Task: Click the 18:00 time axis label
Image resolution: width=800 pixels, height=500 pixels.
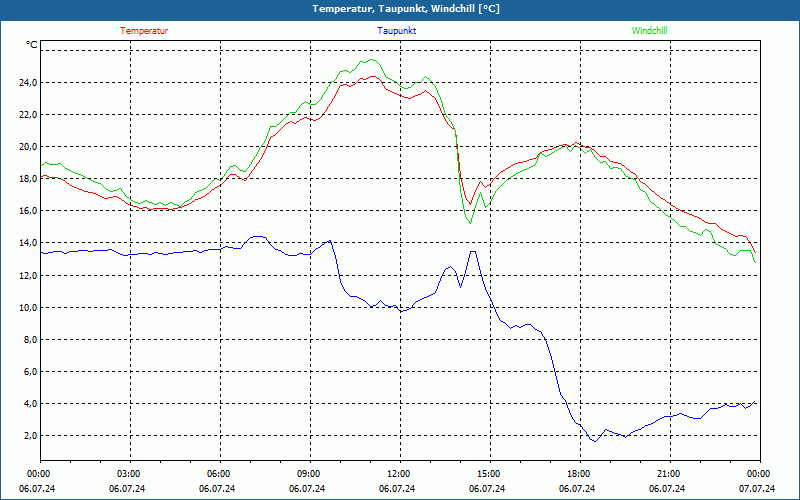Action: click(x=579, y=474)
